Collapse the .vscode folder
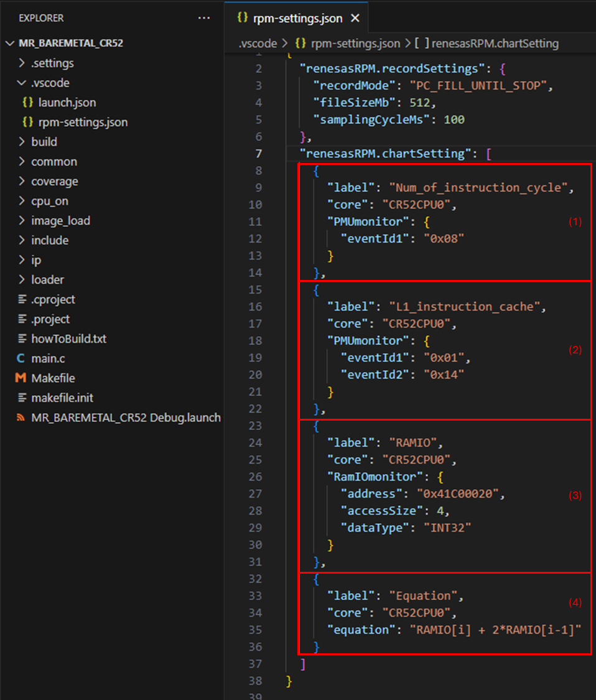 [22, 83]
